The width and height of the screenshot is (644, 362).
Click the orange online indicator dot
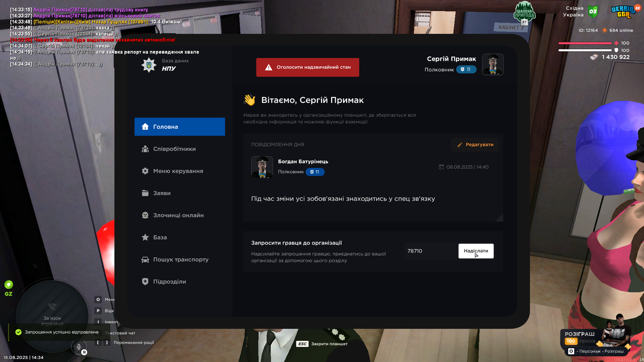click(605, 30)
